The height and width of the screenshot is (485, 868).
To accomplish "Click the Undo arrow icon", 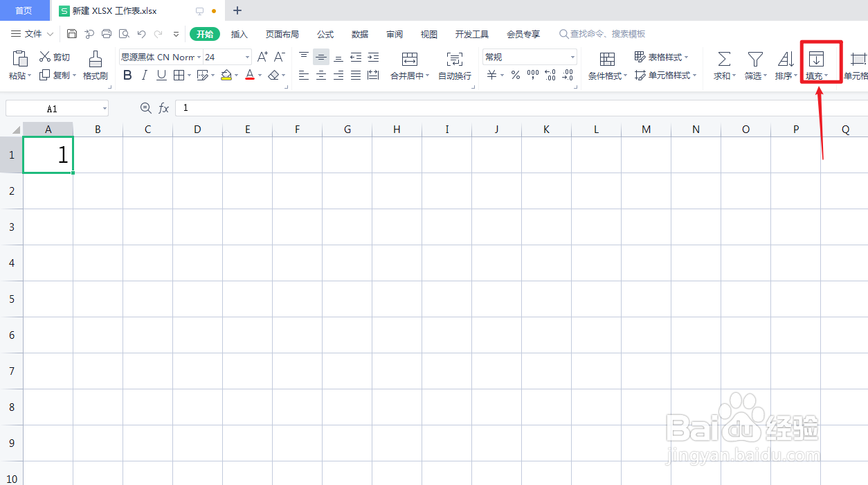I will pyautogui.click(x=141, y=33).
